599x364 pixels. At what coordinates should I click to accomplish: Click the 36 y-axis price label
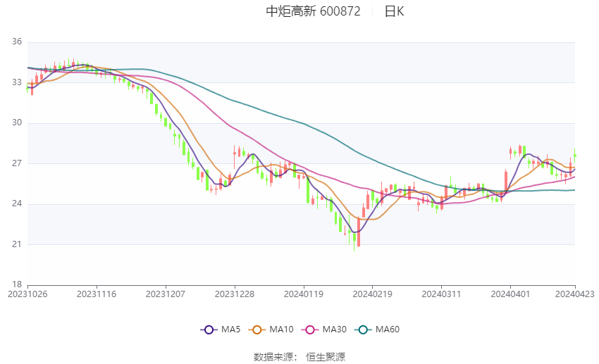[17, 42]
